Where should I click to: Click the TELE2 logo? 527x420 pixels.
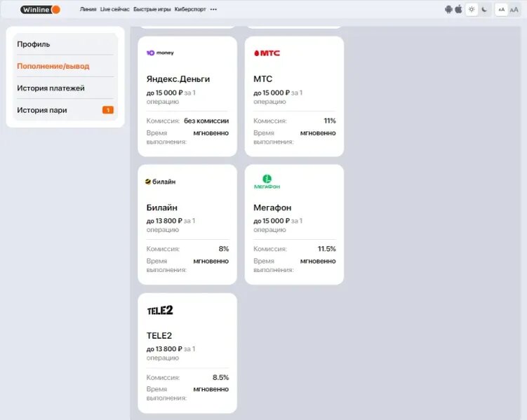(160, 310)
